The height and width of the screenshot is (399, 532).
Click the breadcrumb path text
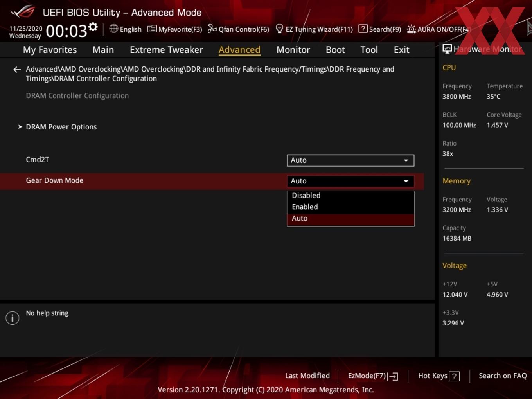[210, 74]
